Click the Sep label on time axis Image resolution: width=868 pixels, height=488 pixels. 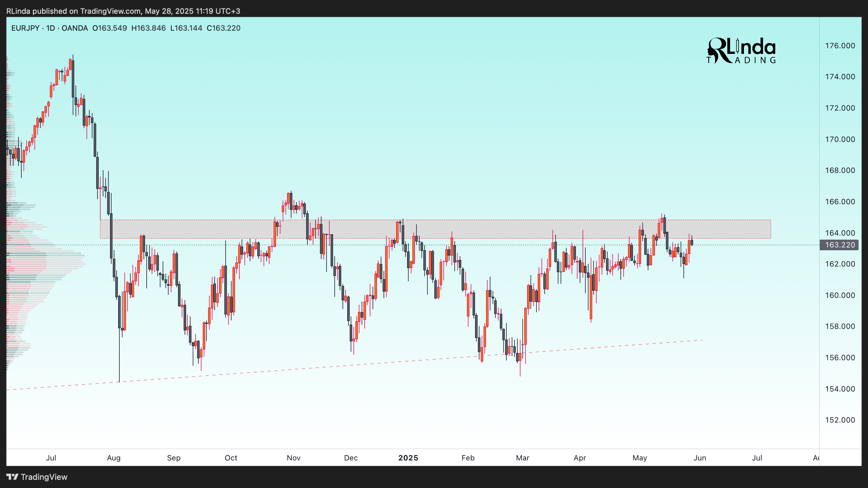tap(174, 458)
